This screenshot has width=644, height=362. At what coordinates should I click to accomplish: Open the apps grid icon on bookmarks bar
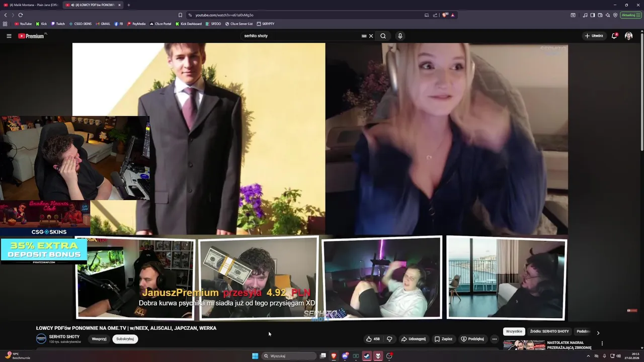click(5, 24)
